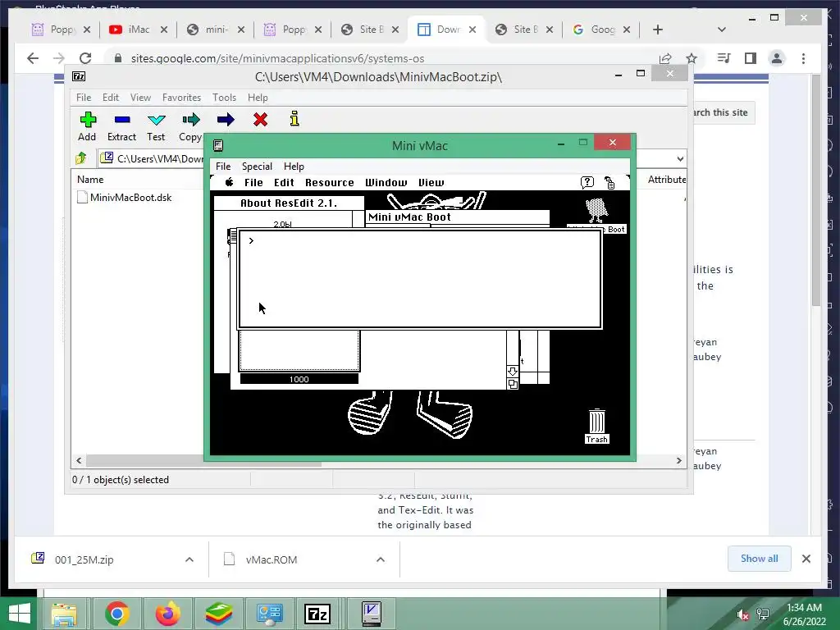Image resolution: width=840 pixels, height=630 pixels.
Task: Open the Chrome tab search chevron
Action: coord(722,30)
